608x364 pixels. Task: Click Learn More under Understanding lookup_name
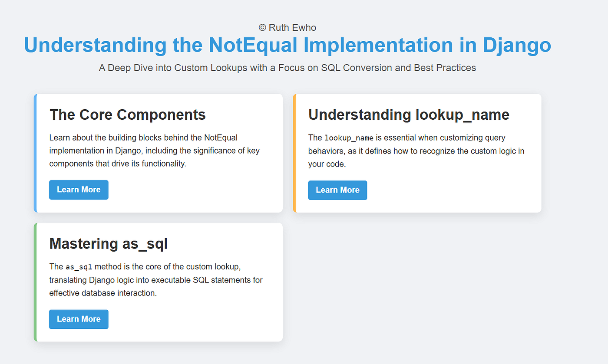[x=337, y=190]
